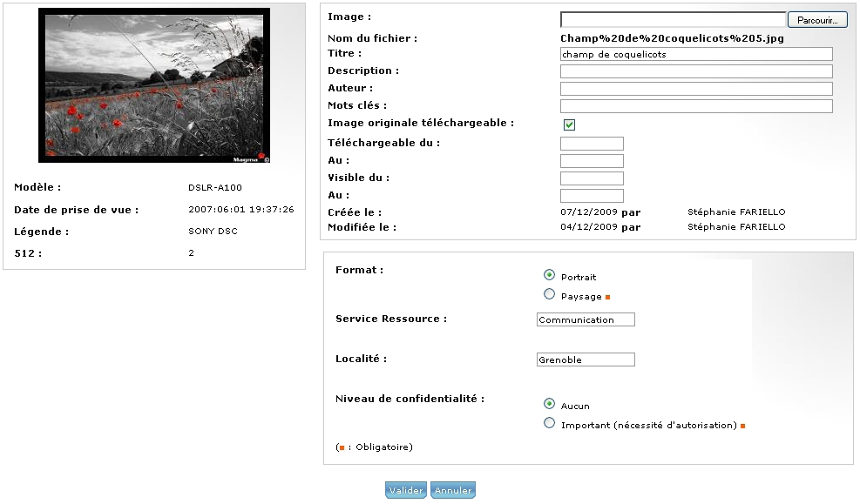
Task: Click the Image file path field
Action: tap(673, 20)
